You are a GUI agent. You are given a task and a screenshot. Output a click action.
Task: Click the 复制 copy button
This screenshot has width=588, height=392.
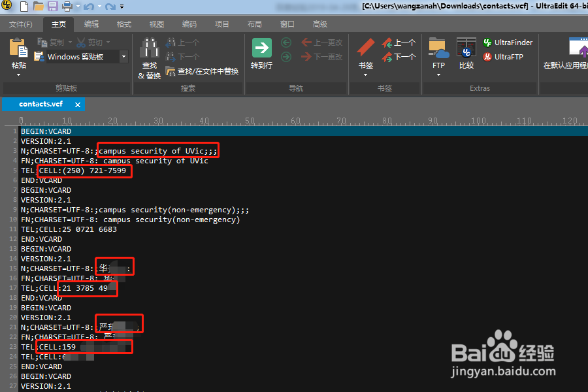[x=51, y=42]
